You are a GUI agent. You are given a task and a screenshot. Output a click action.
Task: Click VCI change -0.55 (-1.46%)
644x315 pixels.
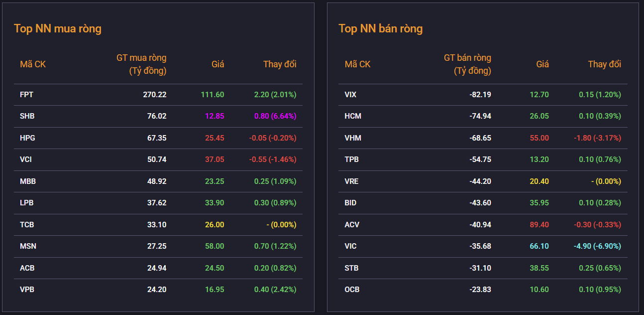pyautogui.click(x=273, y=159)
